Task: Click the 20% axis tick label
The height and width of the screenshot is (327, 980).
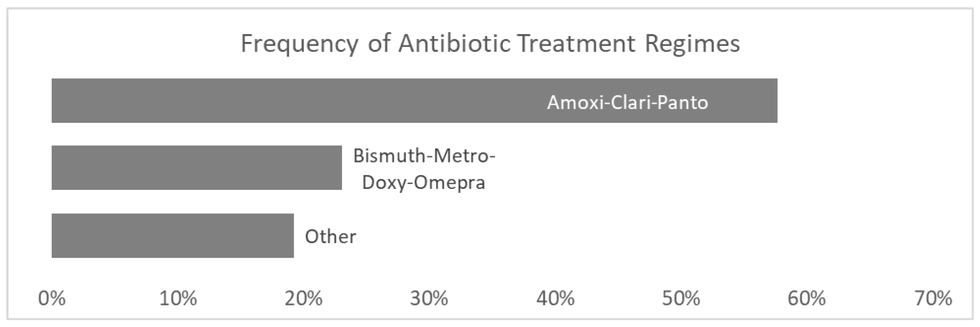Action: click(x=303, y=299)
